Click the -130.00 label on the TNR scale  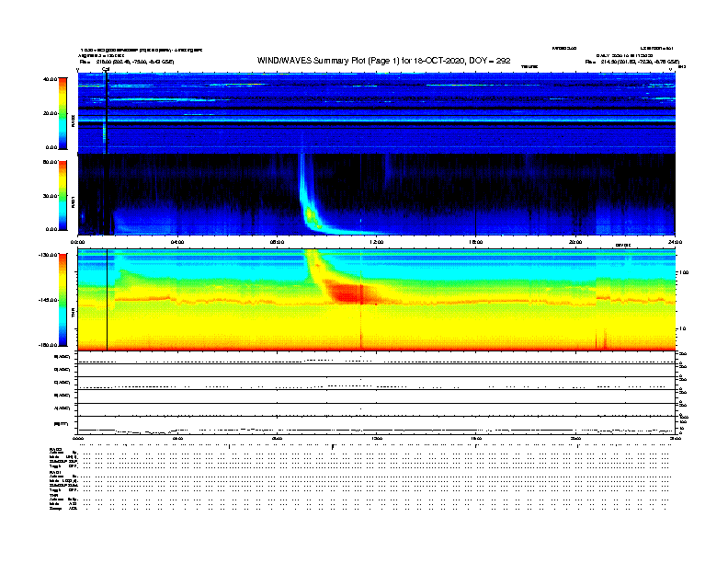point(49,255)
